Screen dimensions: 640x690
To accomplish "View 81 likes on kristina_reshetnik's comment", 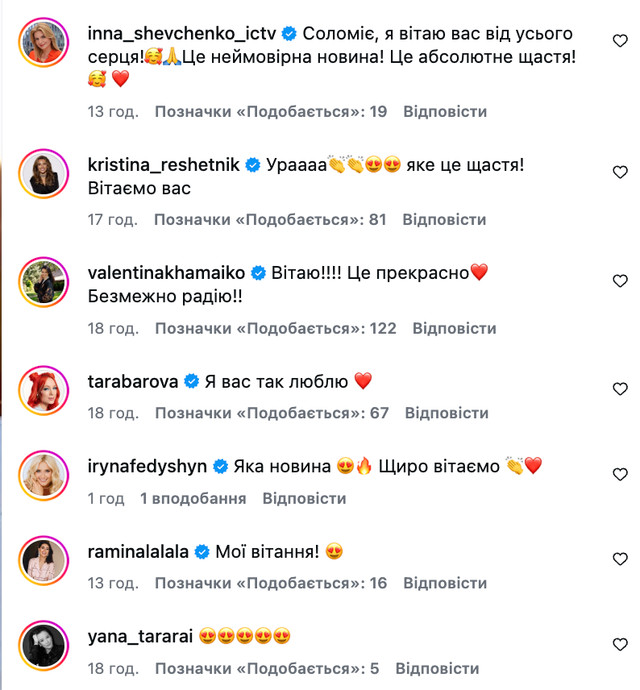I will pyautogui.click(x=270, y=219).
